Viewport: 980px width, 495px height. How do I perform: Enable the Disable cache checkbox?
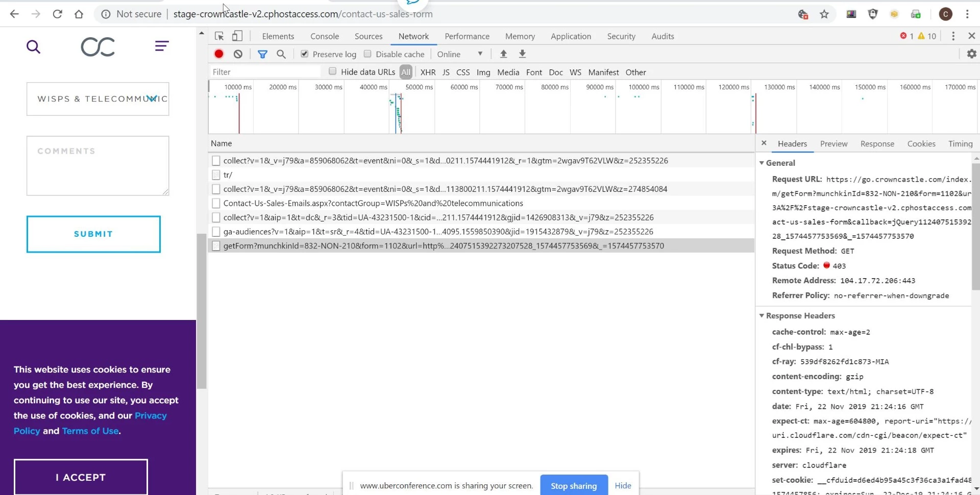367,54
